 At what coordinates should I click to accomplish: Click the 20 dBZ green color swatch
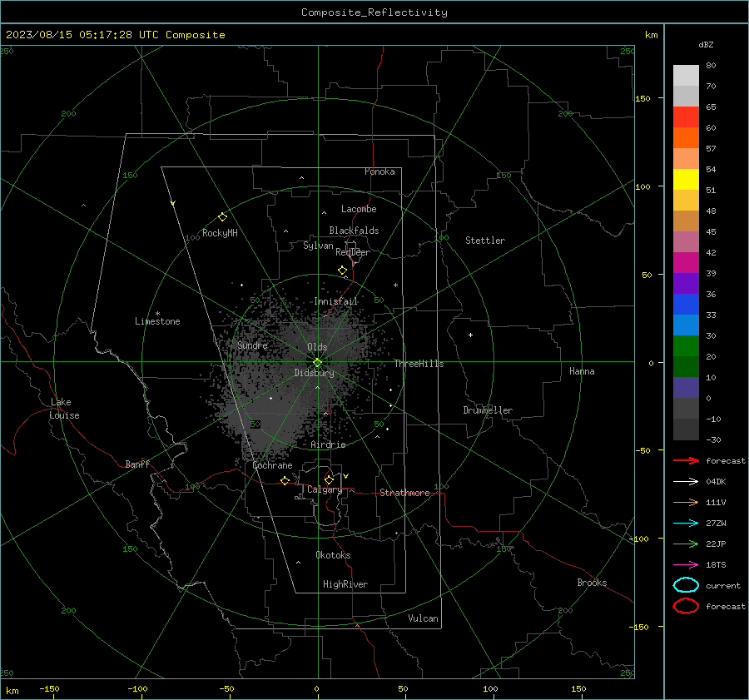pos(686,346)
